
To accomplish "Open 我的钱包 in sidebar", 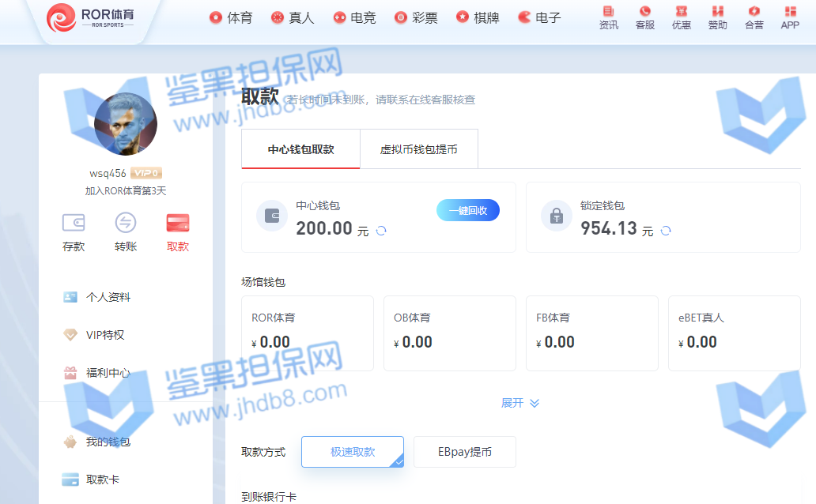I will tap(108, 442).
